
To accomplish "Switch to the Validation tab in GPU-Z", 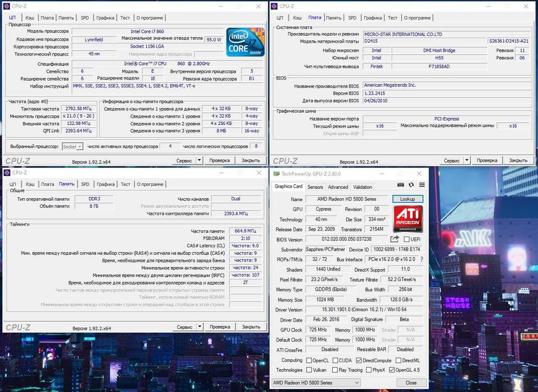I will click(363, 187).
